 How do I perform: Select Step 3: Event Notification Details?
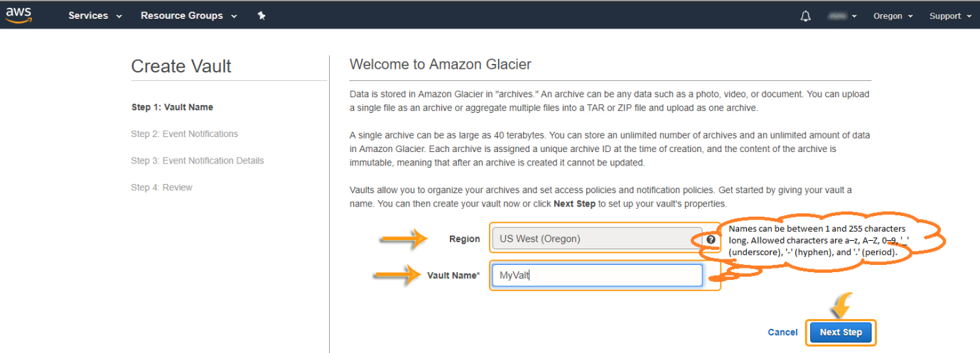(x=197, y=161)
